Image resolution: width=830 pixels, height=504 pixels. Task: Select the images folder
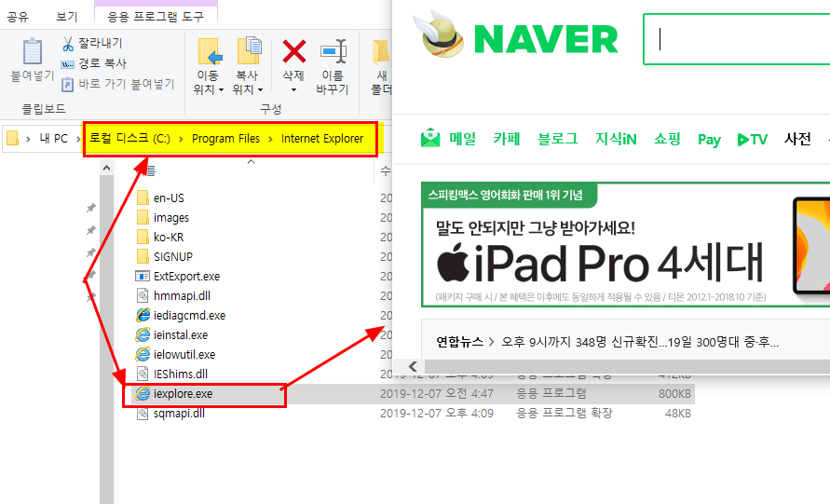[171, 218]
